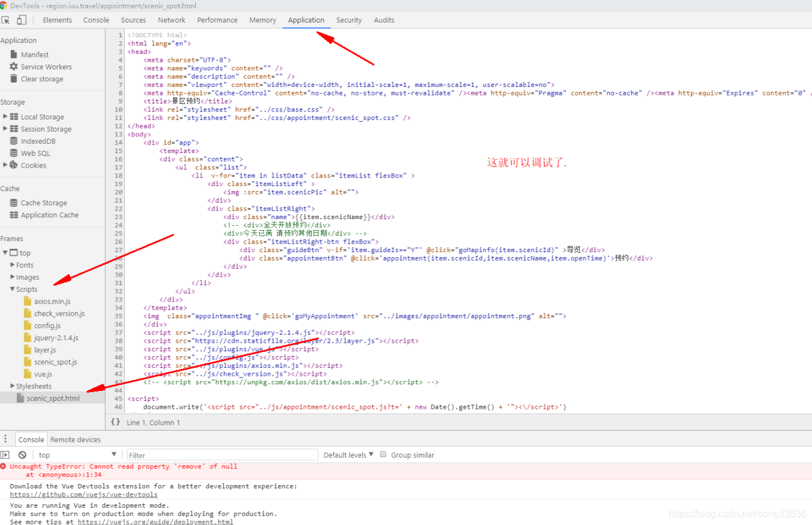The width and height of the screenshot is (812, 525).
Task: Switch to the Network tab
Action: coord(171,20)
